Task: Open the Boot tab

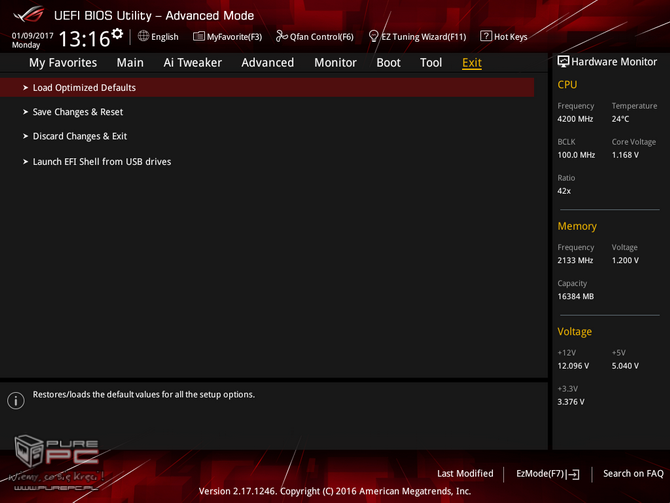Action: pyautogui.click(x=388, y=63)
